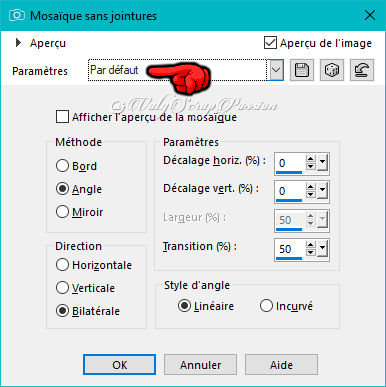Close the Mosaïque sans jointures dialog
The width and height of the screenshot is (386, 387).
(x=370, y=15)
